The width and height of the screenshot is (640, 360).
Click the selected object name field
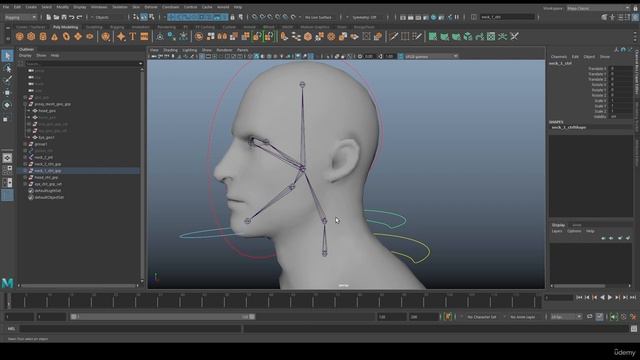(x=507, y=17)
